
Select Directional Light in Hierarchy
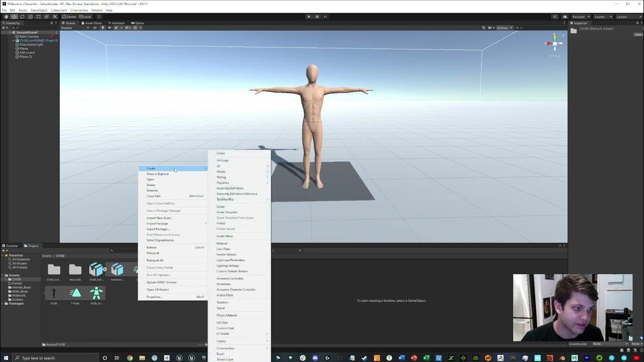[31, 45]
